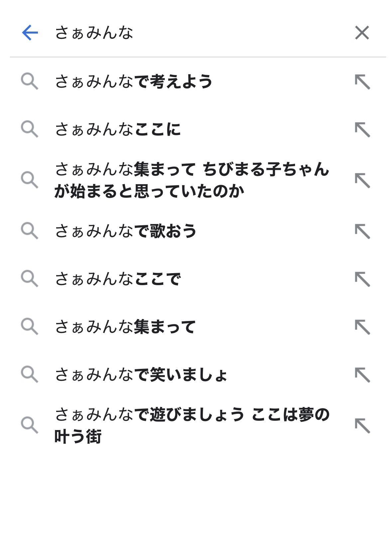Click magnifier icon beside で考えよう suggestion
The image size is (392, 558).
click(30, 82)
